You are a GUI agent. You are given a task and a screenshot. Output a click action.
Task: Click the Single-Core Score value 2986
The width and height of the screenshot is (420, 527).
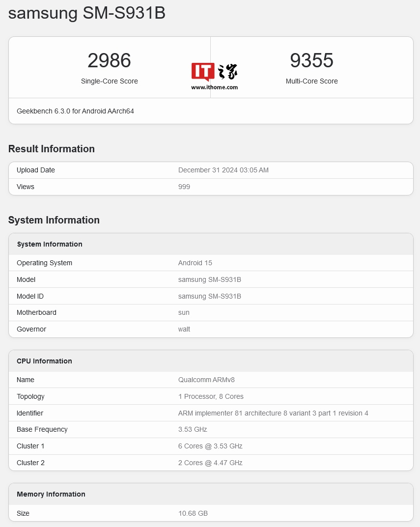[109, 60]
